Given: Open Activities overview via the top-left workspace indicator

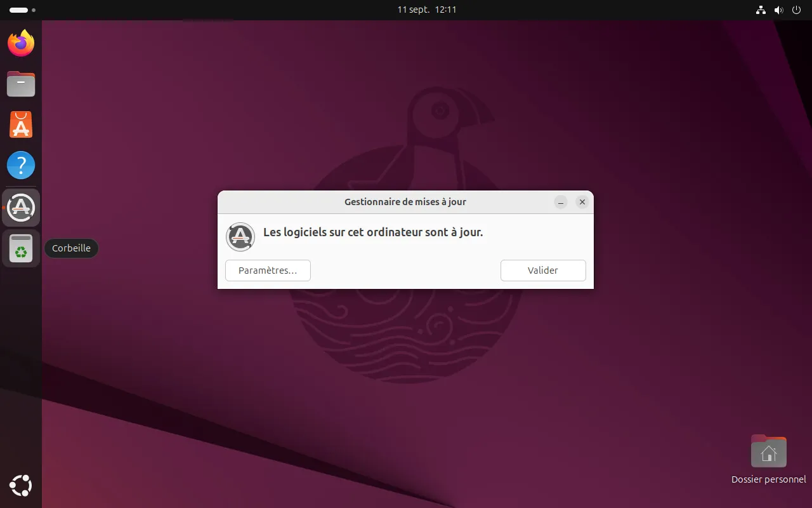Looking at the screenshot, I should click(23, 10).
